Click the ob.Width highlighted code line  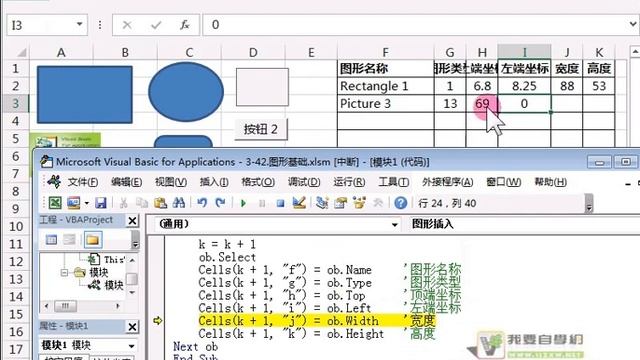pos(317,321)
